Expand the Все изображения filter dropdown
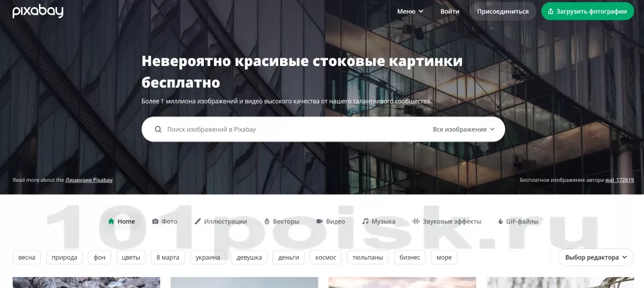 (463, 129)
